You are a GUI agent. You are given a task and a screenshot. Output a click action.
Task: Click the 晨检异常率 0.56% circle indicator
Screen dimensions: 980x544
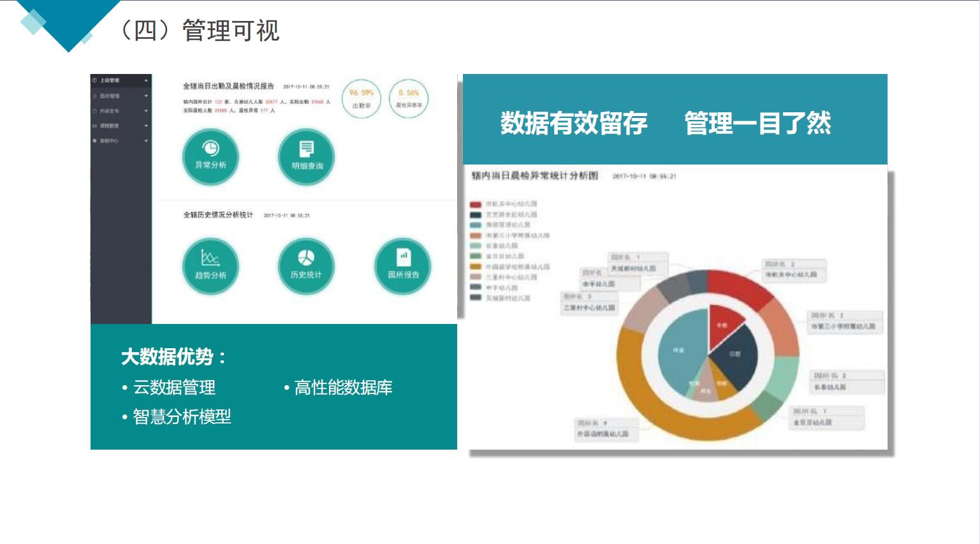coord(409,99)
